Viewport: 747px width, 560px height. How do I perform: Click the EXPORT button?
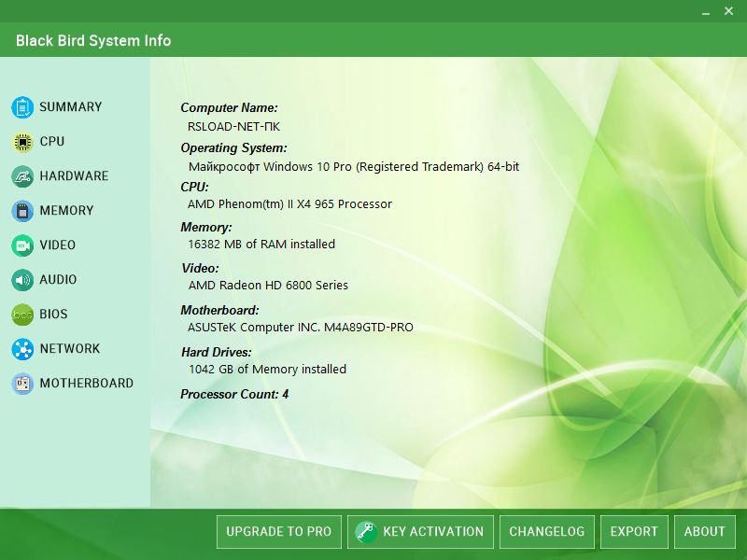pyautogui.click(x=634, y=531)
